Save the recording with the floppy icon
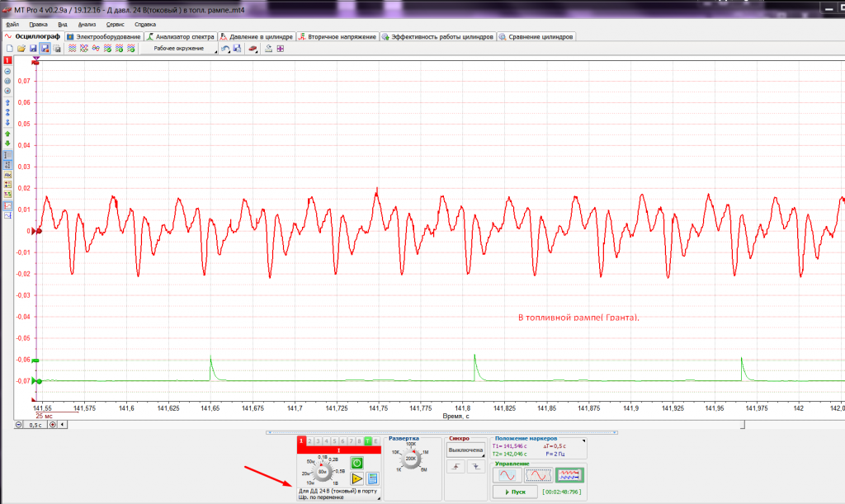 coord(33,49)
